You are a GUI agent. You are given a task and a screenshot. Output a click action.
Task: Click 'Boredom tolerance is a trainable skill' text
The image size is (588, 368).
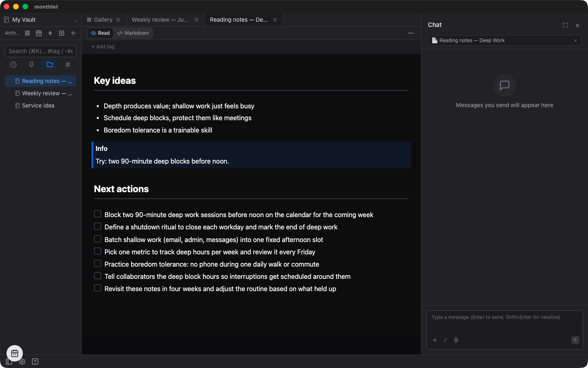pyautogui.click(x=158, y=130)
